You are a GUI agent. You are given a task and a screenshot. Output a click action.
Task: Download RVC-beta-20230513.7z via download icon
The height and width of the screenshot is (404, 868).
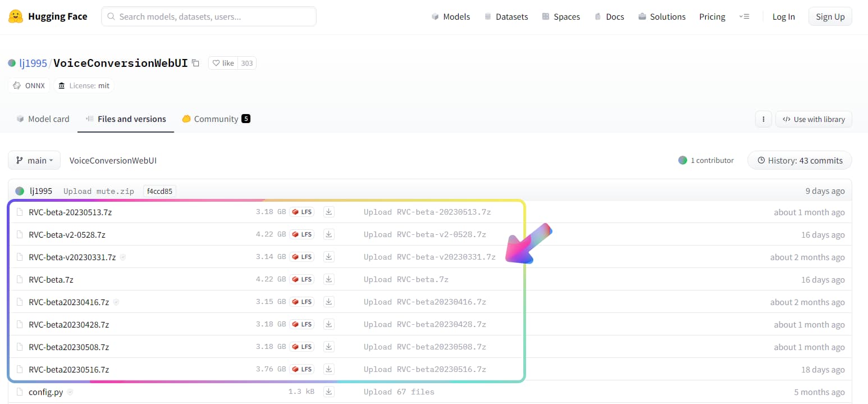coord(329,212)
